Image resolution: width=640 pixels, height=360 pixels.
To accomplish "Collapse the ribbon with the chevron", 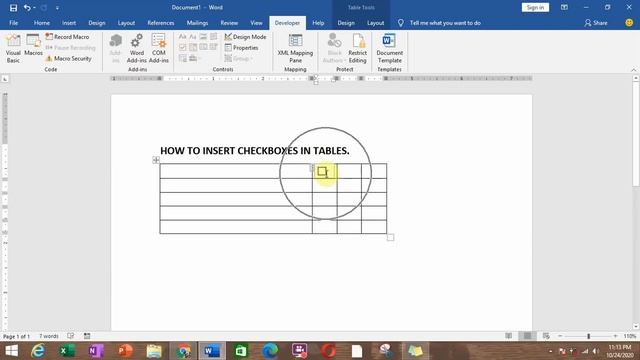I will point(633,70).
